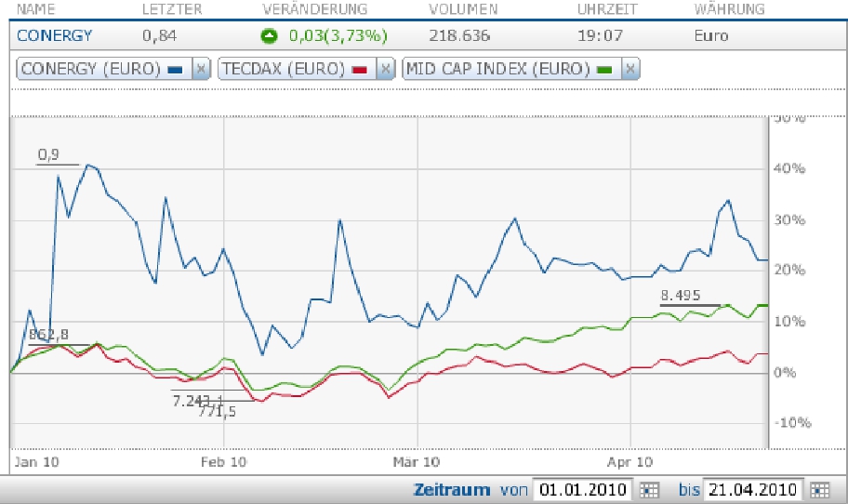Select the MID CAP INDEX (EURO) legend label
Image resolution: width=848 pixels, height=504 pixels.
[498, 69]
